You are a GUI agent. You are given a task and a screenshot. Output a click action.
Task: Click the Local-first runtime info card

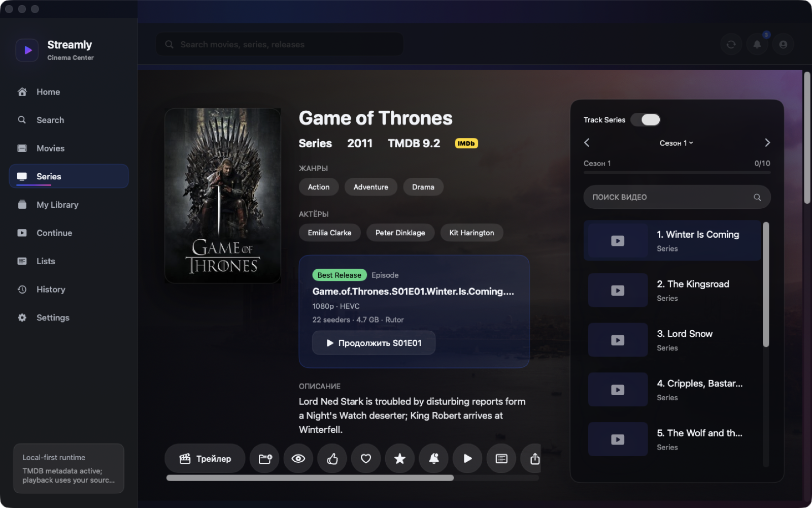pyautogui.click(x=69, y=468)
